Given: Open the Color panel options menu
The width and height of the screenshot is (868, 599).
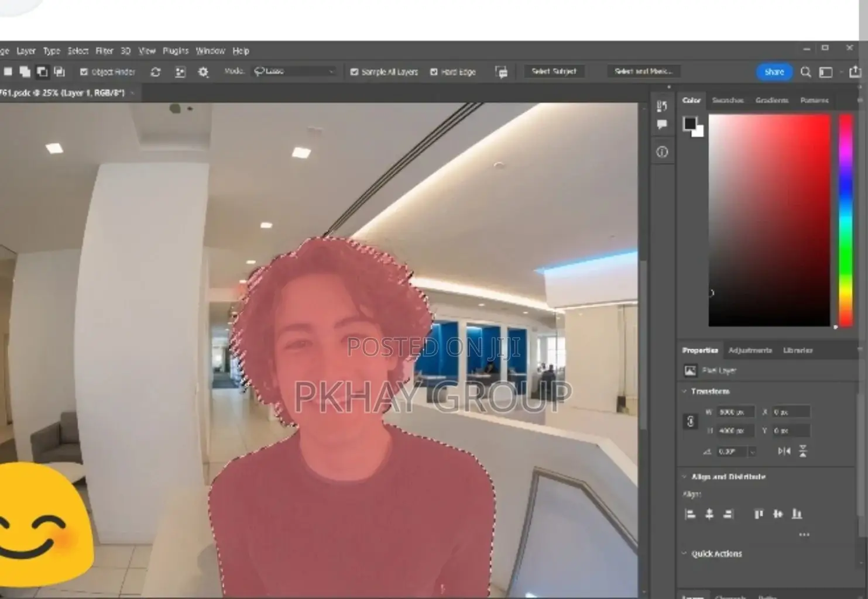Looking at the screenshot, I should [859, 100].
